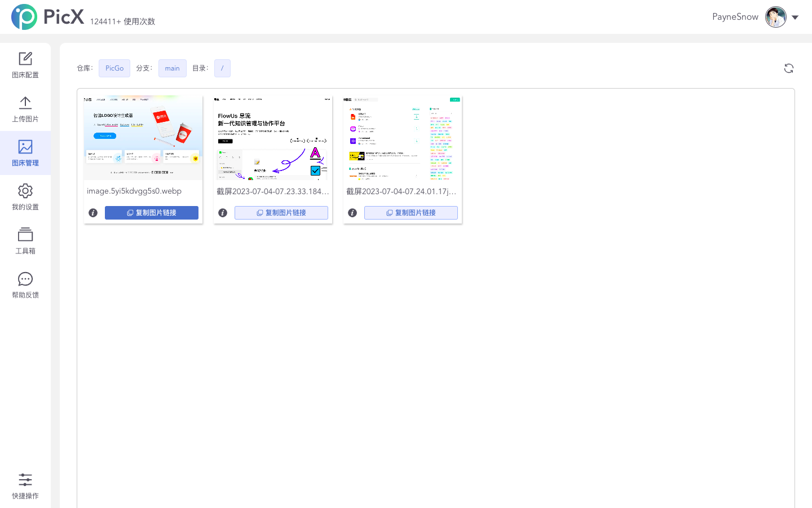Open the / directory selector

point(222,68)
